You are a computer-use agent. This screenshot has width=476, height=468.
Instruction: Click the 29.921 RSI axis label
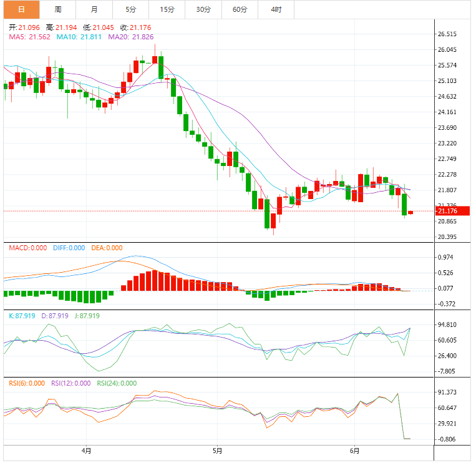click(447, 423)
